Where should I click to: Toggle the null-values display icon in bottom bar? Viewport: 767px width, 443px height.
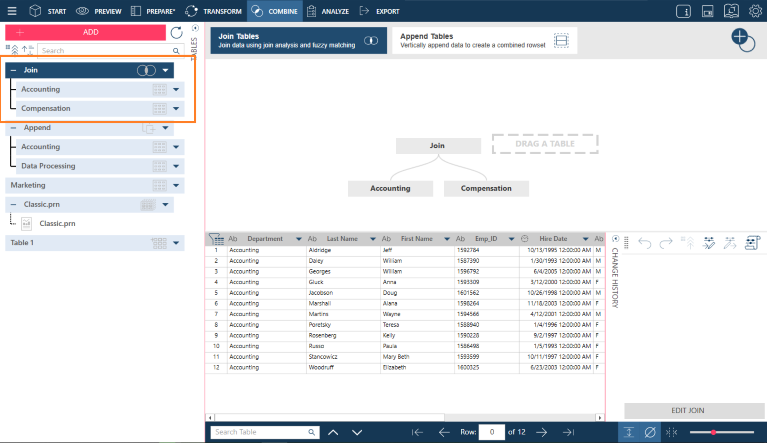click(x=650, y=432)
